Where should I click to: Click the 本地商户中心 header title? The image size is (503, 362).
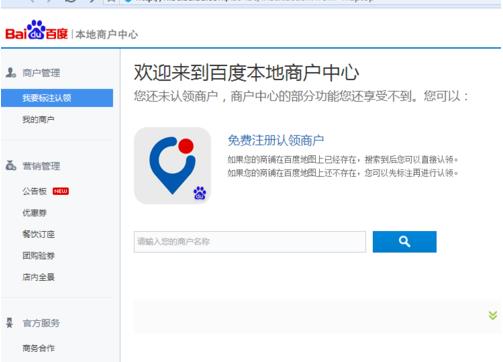[107, 34]
